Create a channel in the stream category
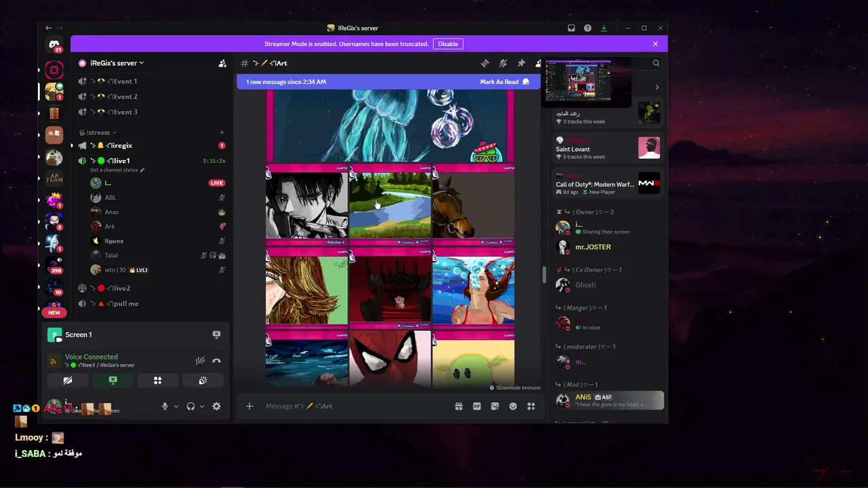Viewport: 868px width, 488px height. 222,133
